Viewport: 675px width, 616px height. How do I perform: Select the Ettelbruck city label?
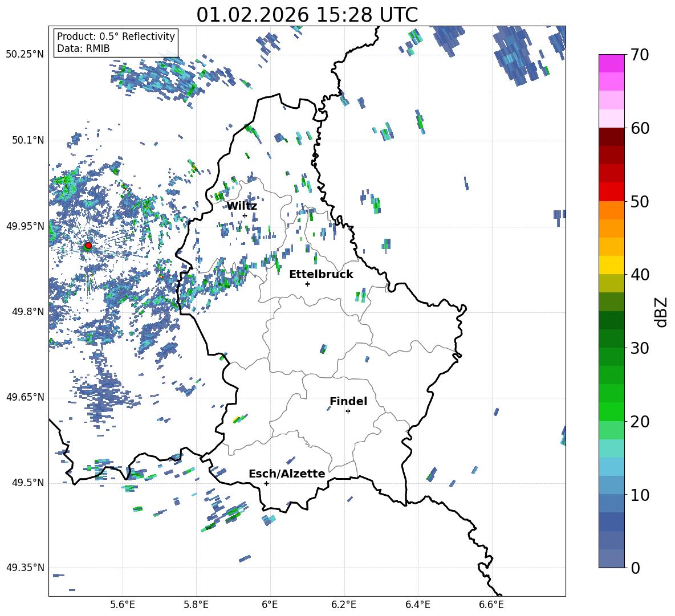click(321, 275)
